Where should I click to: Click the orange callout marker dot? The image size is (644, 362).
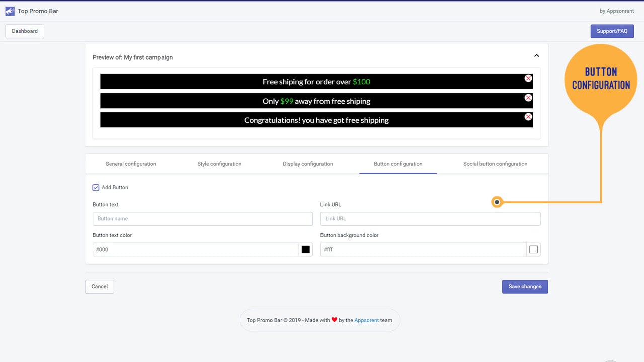[x=497, y=202]
